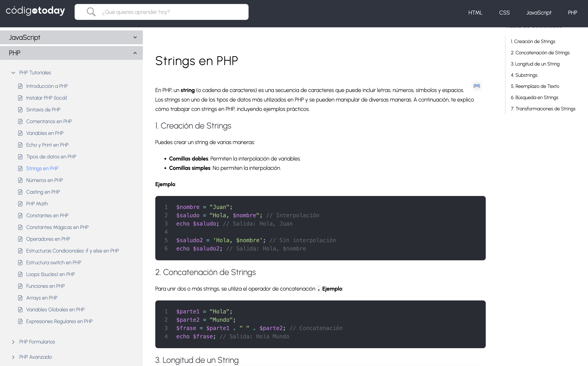Open the 'Comentarios en PHP' tutorial link
The height and width of the screenshot is (366, 588).
[x=49, y=121]
